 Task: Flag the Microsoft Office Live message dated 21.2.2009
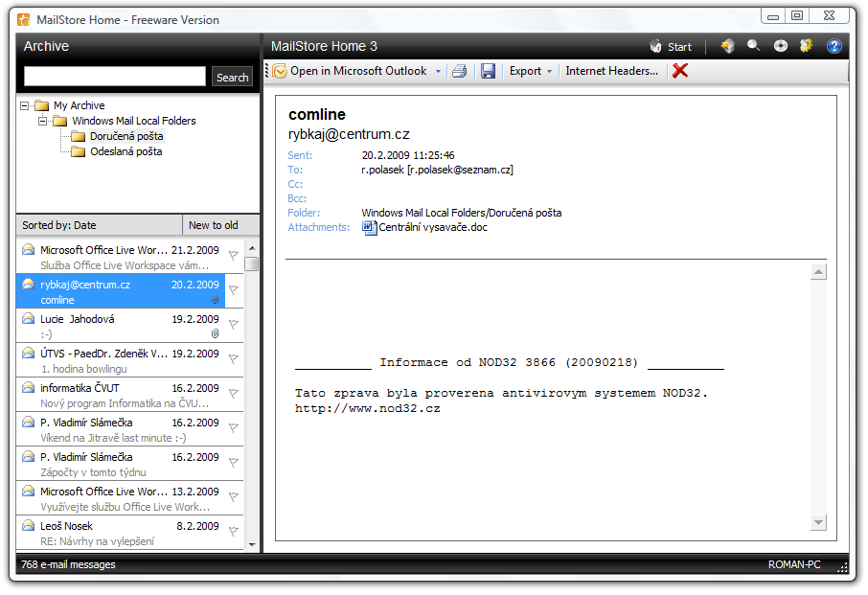[234, 255]
